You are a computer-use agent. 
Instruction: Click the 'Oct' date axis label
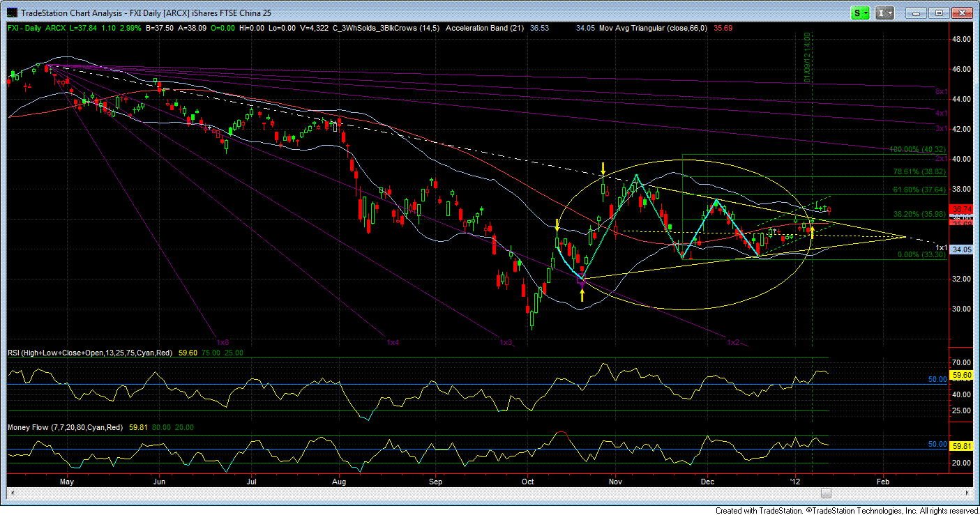pos(528,482)
